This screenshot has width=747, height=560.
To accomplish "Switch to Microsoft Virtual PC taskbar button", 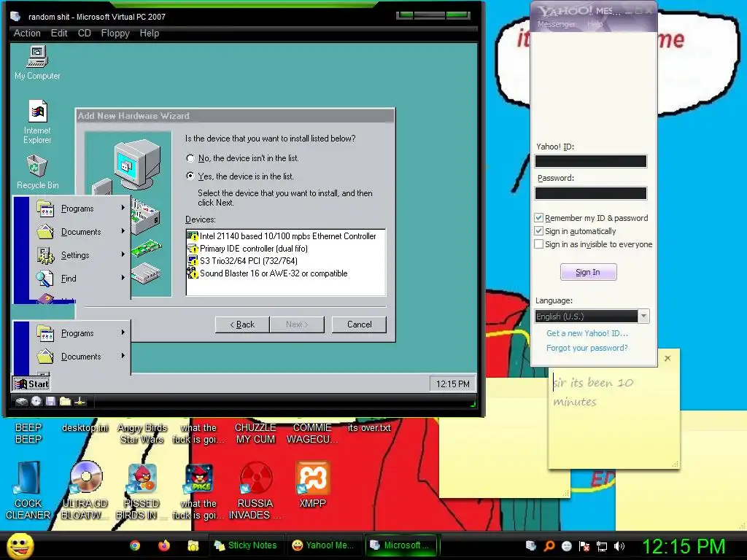I will pos(401,545).
